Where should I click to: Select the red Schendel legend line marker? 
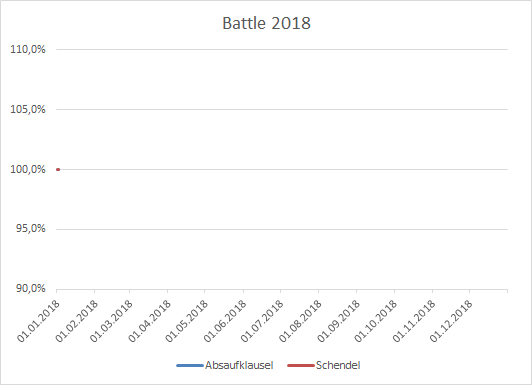pos(301,365)
